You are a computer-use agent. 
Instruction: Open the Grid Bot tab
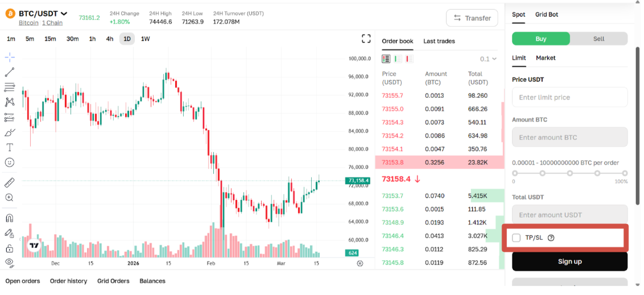[x=546, y=14]
